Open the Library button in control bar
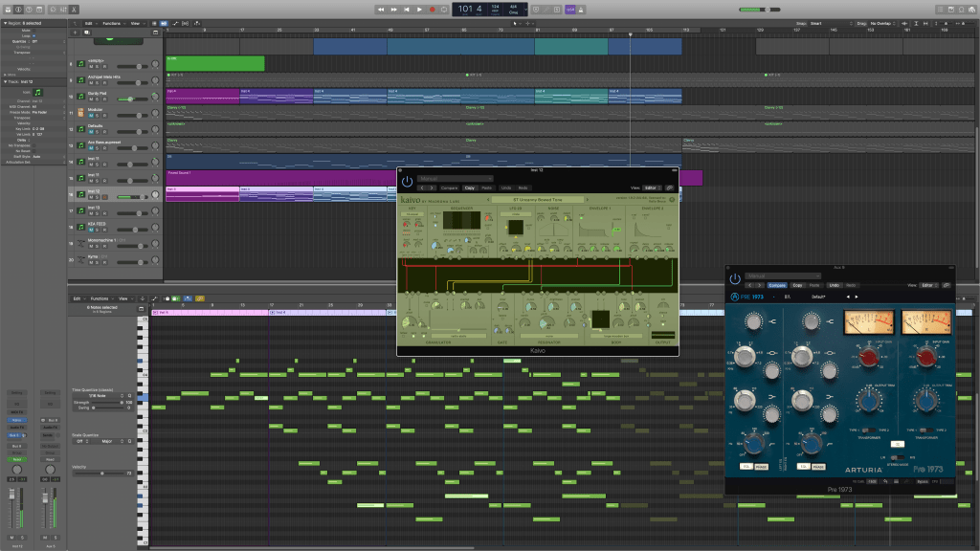The height and width of the screenshot is (551, 980). pos(8,10)
